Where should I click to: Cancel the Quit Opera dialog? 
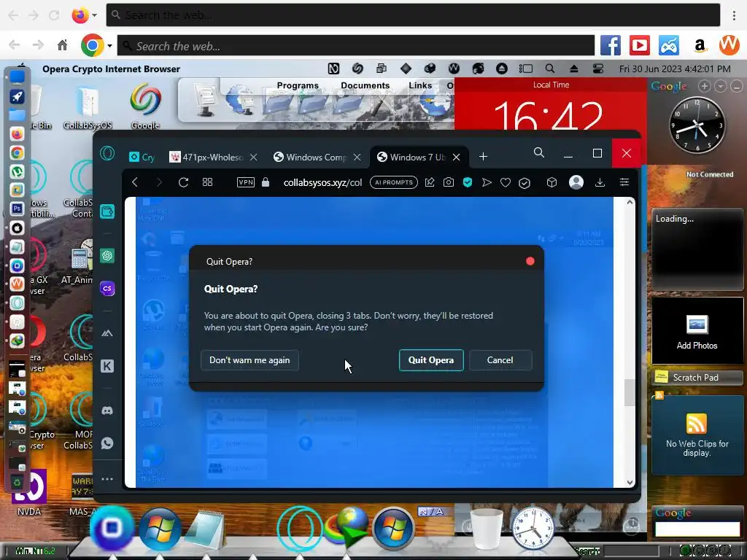(x=500, y=360)
